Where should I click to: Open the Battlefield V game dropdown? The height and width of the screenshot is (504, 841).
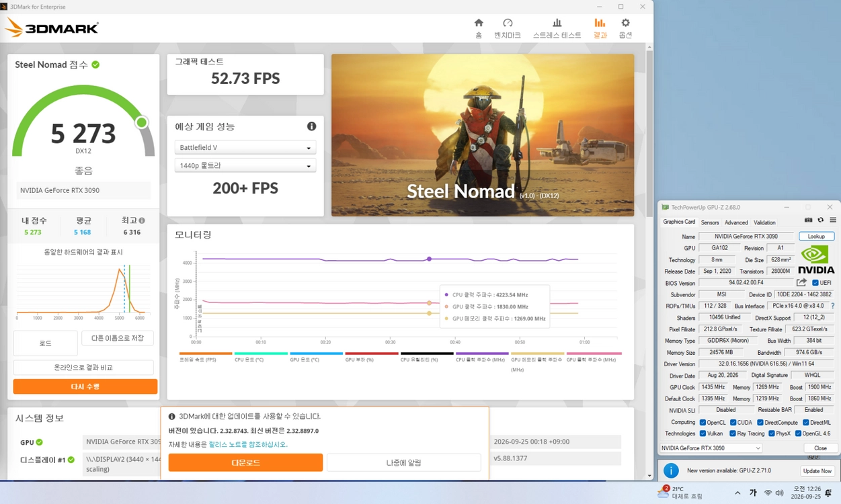click(245, 148)
